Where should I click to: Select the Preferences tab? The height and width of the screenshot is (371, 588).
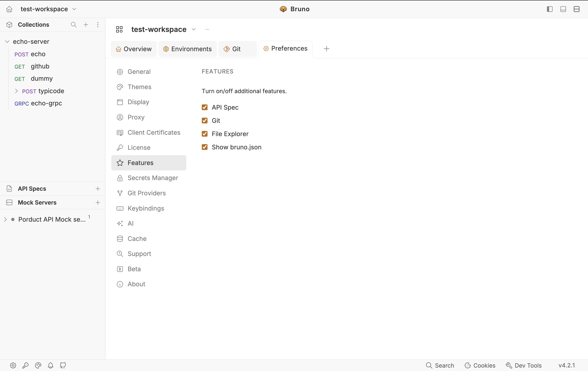[285, 49]
